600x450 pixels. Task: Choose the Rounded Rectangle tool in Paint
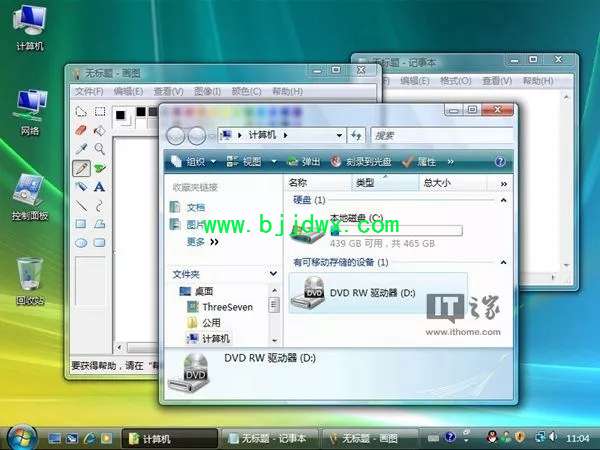point(100,243)
